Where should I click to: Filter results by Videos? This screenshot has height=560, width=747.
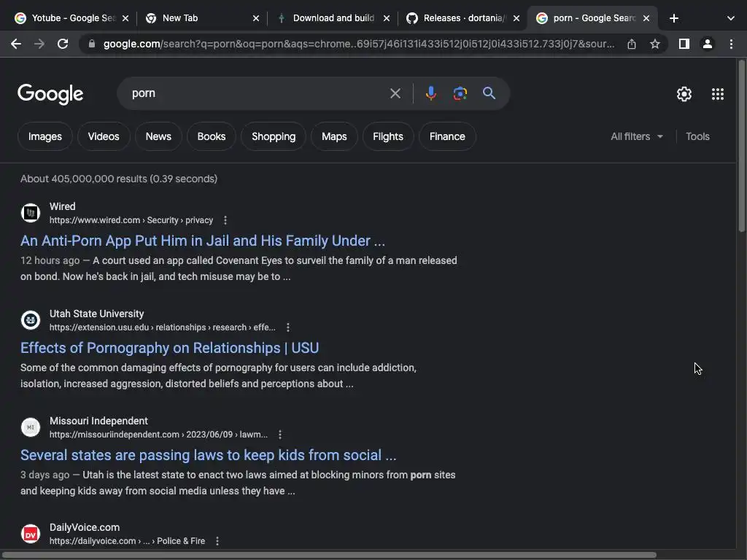[x=104, y=136]
